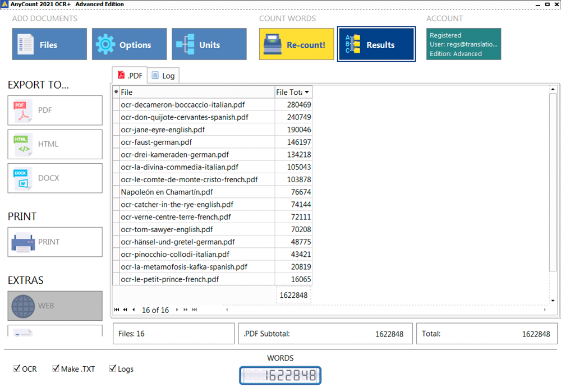Click the Files: 16 status box
The width and height of the screenshot is (561, 392).
coord(173,334)
